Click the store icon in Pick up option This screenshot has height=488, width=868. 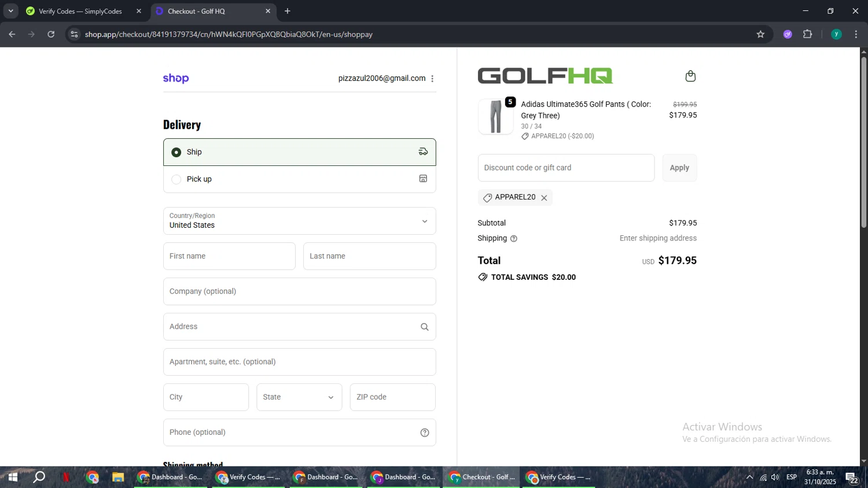click(423, 179)
